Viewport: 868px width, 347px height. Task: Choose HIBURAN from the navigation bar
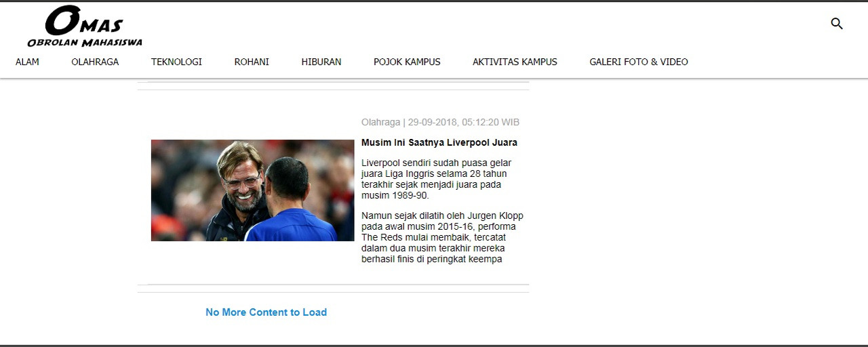[321, 62]
